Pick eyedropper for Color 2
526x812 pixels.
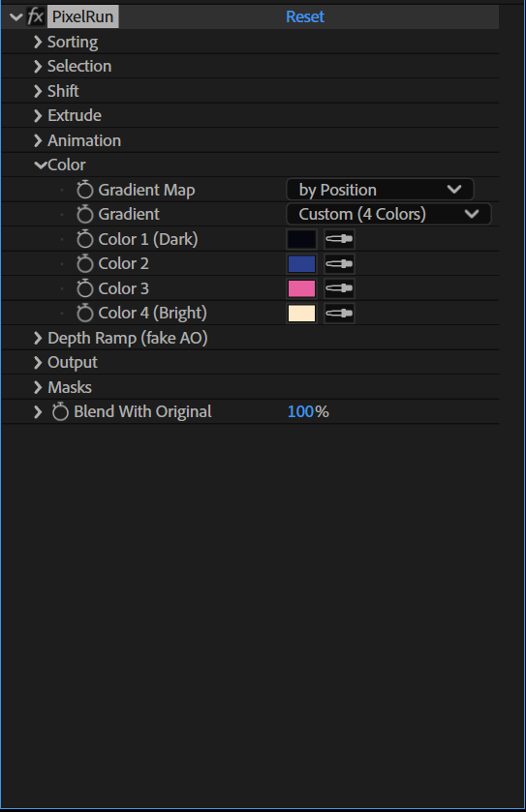339,263
